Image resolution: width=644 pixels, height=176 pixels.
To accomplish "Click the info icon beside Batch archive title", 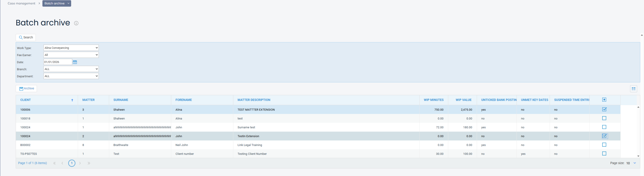I will tap(76, 23).
